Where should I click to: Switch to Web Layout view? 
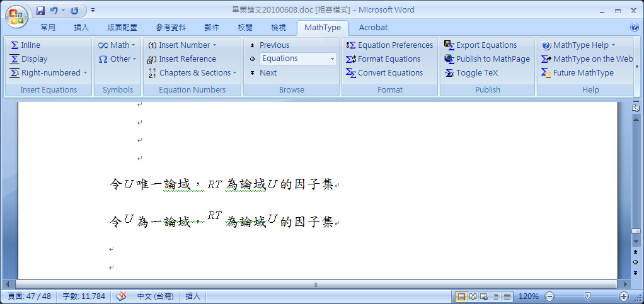click(484, 296)
